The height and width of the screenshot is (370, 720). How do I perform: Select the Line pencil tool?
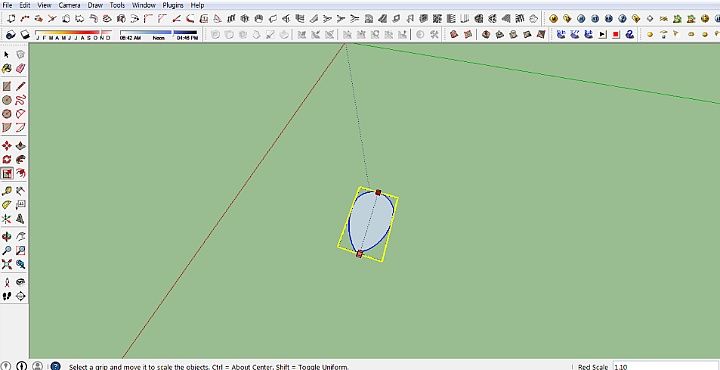20,86
